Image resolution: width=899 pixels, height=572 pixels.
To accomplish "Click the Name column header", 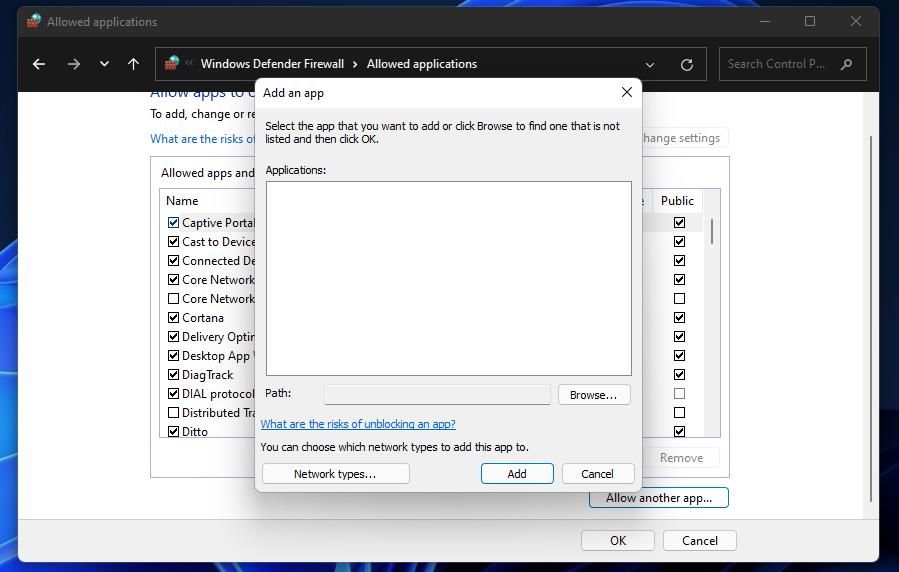I will [x=182, y=201].
